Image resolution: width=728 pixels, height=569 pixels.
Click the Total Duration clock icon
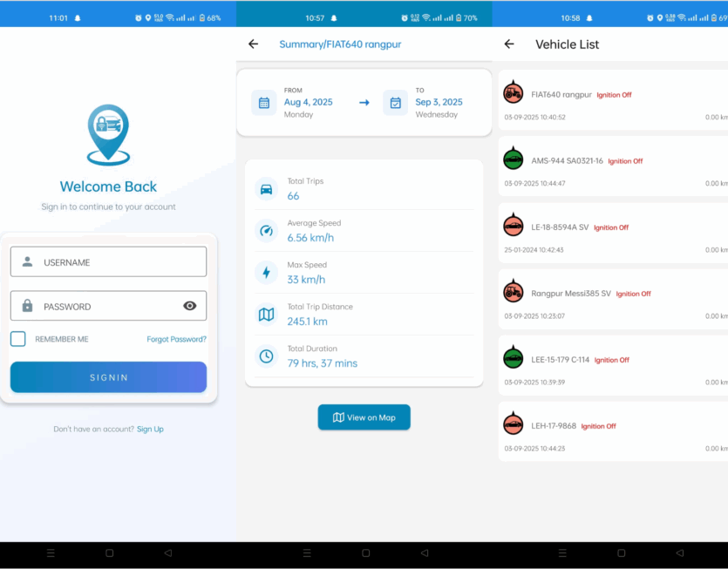[x=267, y=356]
